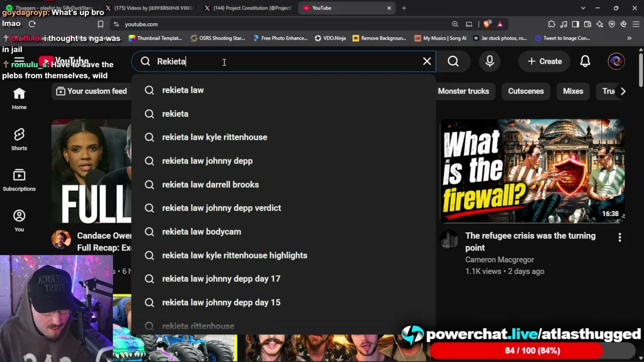644x362 pixels.
Task: Select the plain "rekieta" suggestion
Action: pos(283,114)
